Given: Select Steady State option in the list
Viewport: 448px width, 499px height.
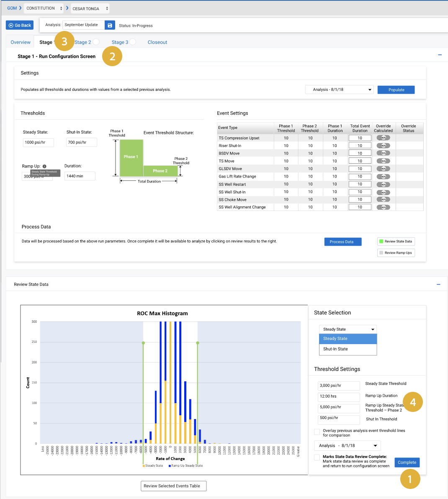Looking at the screenshot, I should (x=348, y=339).
